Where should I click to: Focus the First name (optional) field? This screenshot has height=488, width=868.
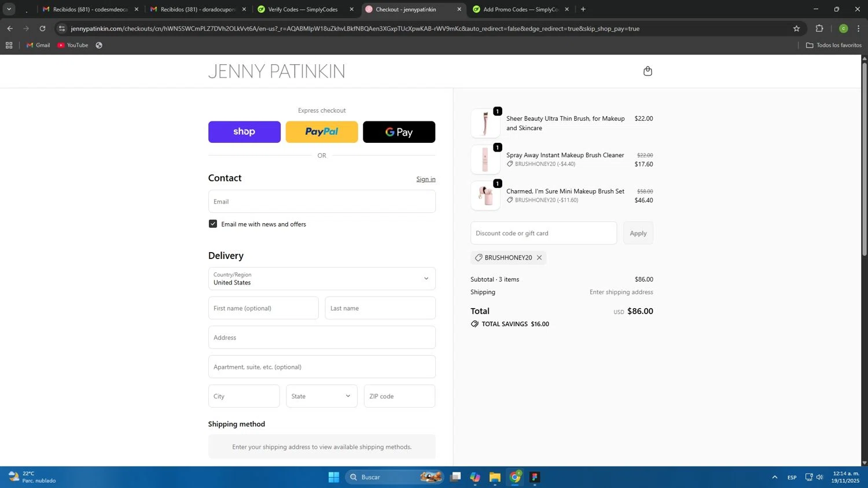click(263, 308)
